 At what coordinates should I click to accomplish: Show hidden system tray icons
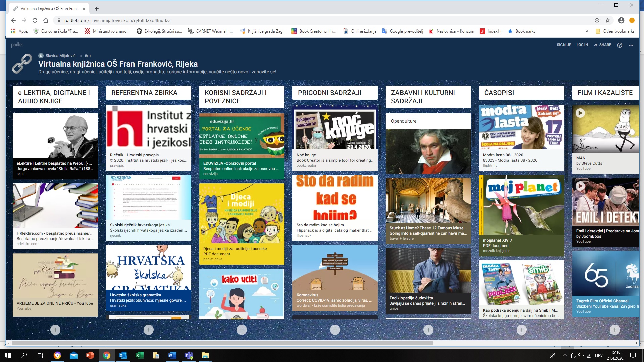565,355
